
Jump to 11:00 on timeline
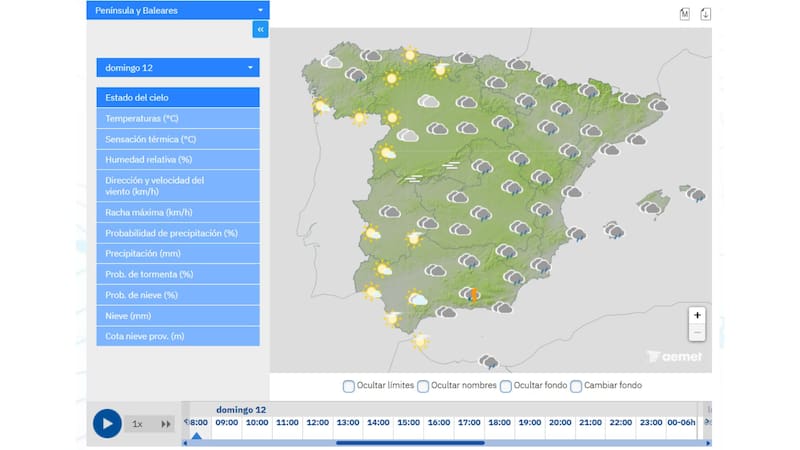click(287, 422)
